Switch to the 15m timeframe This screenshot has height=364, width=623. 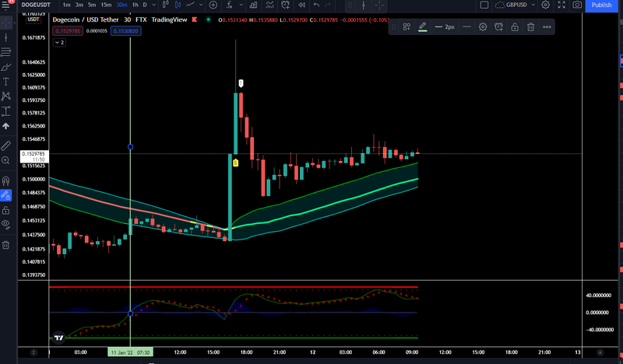click(x=106, y=5)
